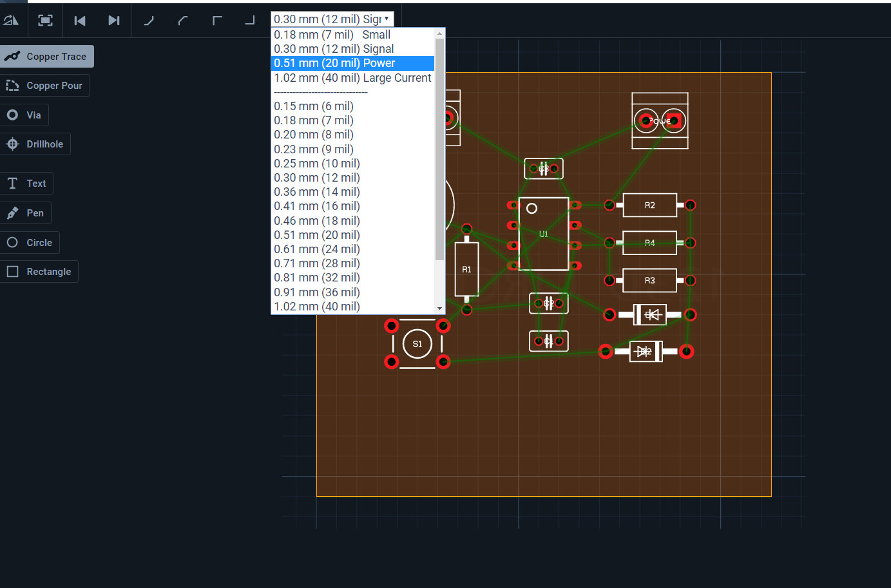Pick 0.23 mm (9 mil) width
The height and width of the screenshot is (588, 891).
click(x=353, y=149)
